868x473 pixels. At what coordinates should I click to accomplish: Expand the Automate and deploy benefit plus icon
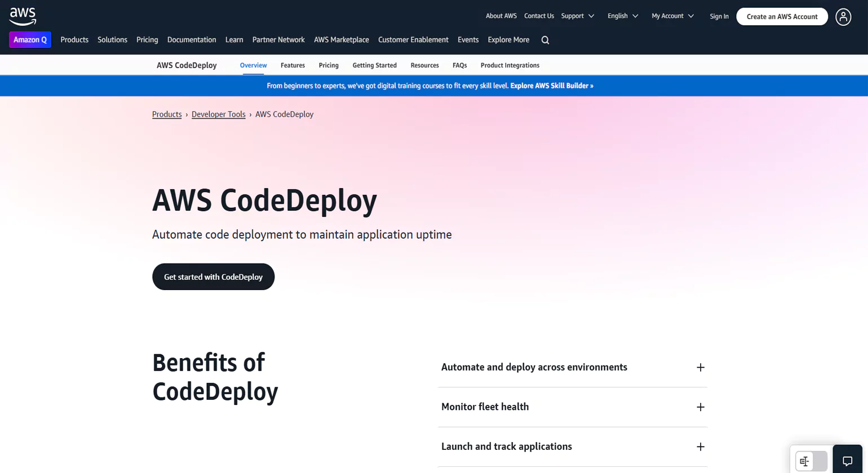700,367
